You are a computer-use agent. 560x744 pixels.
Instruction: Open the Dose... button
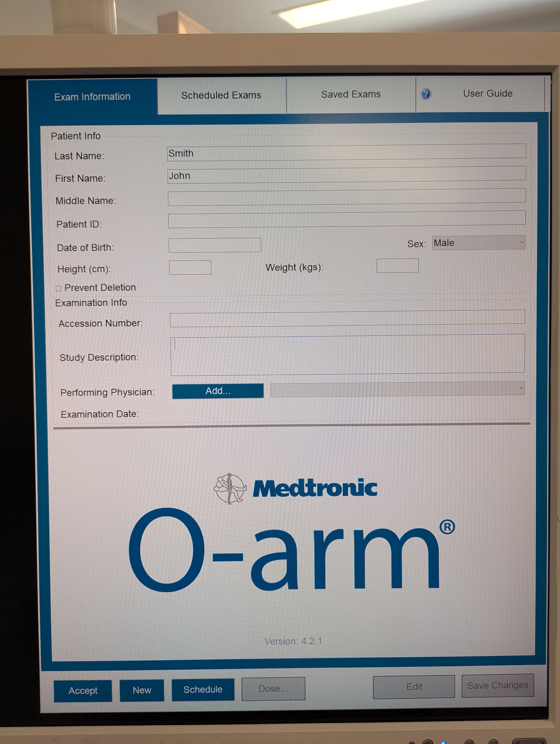pos(273,689)
